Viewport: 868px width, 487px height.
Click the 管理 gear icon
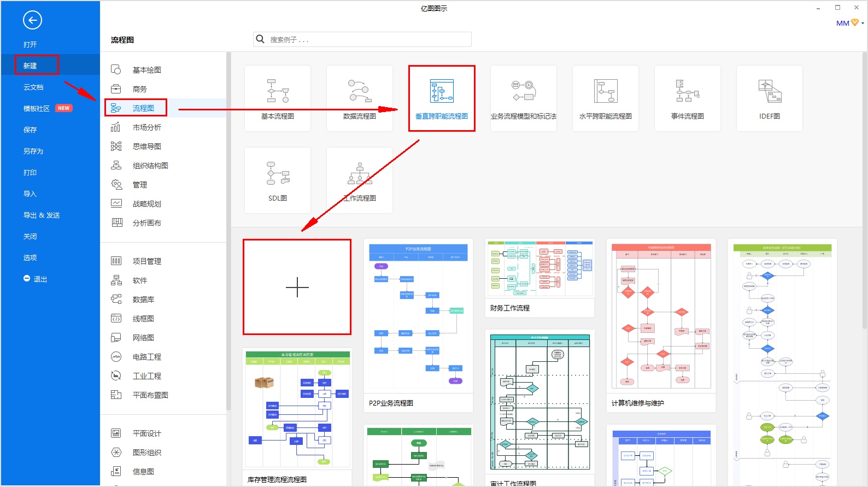(x=116, y=184)
